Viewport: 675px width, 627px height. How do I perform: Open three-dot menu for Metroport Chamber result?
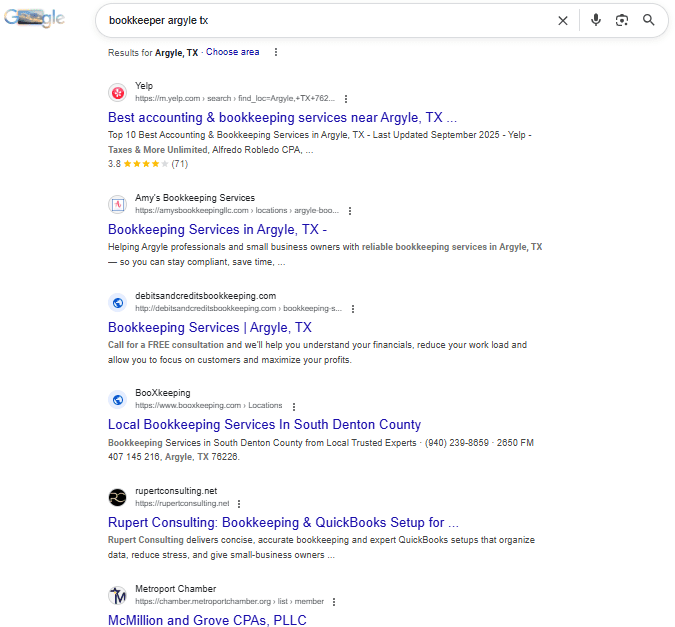click(x=334, y=602)
